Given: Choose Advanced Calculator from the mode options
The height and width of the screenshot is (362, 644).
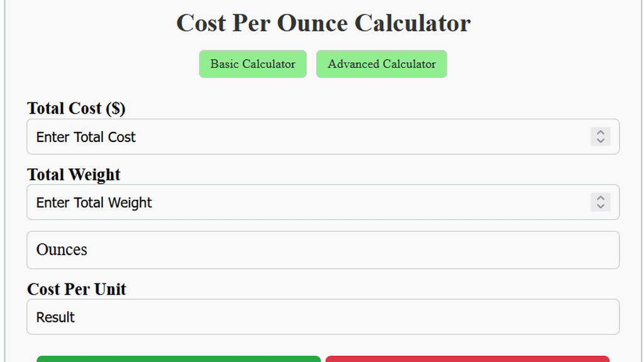Looking at the screenshot, I should coord(381,63).
